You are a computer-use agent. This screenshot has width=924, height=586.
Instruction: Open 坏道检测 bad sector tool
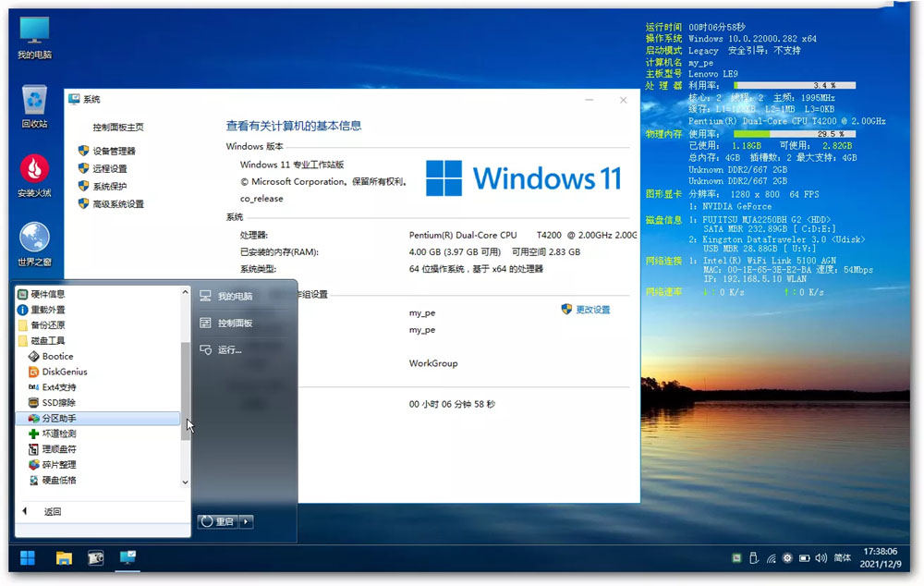click(53, 433)
